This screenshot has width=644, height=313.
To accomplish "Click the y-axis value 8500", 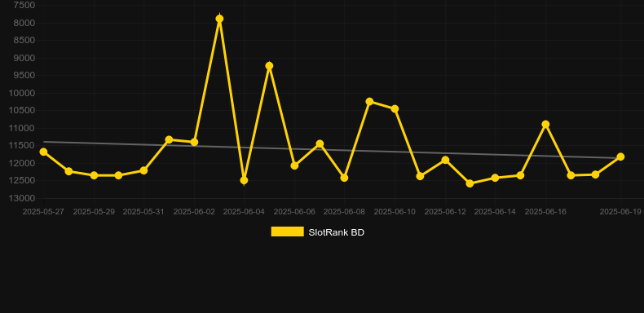I will click(24, 40).
